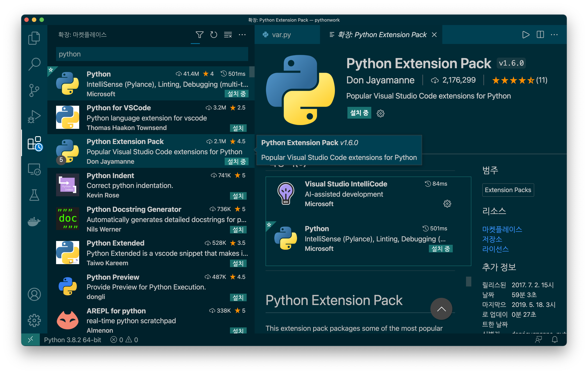The height and width of the screenshot is (374, 588).
Task: Open the Remote Explorer view
Action: 34,169
